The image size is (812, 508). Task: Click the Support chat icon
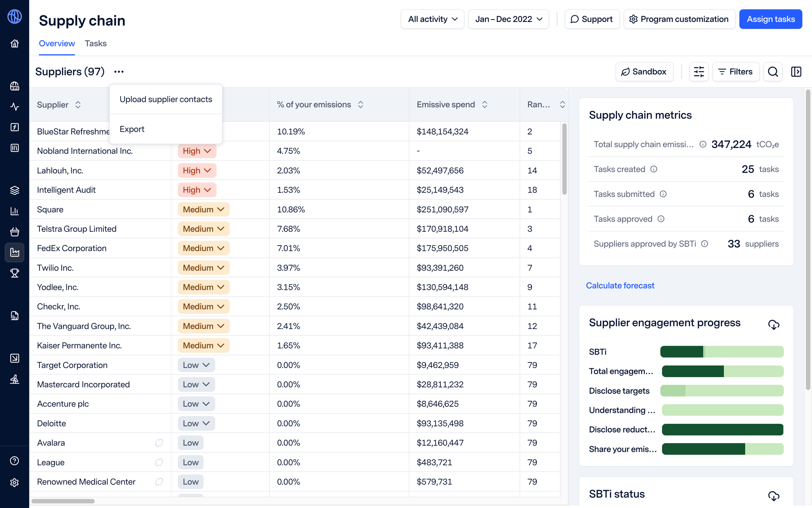click(575, 19)
